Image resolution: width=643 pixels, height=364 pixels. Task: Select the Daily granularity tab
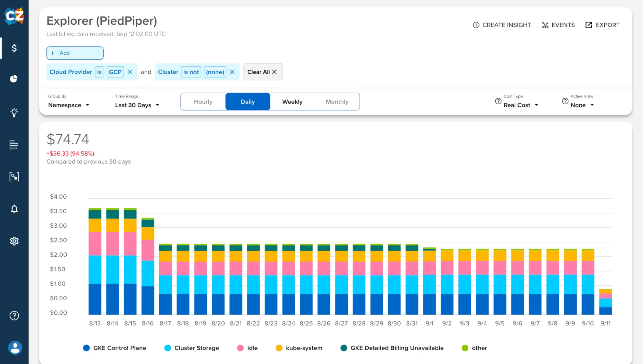coord(248,102)
